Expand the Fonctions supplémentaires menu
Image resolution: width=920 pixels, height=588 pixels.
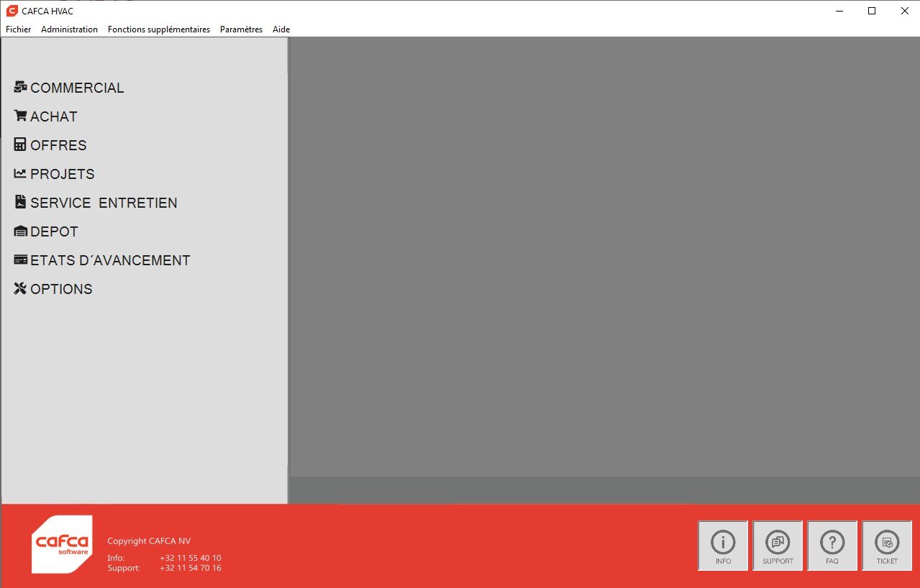158,29
